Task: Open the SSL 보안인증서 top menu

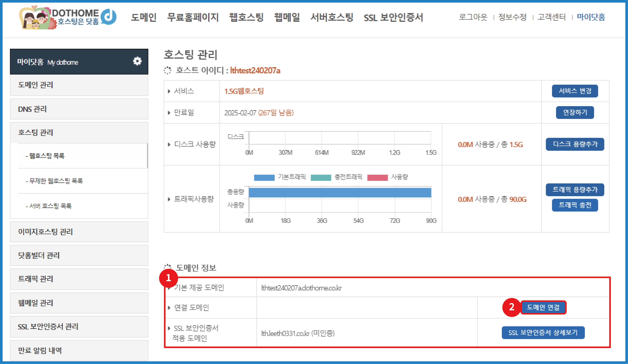Action: click(x=393, y=17)
